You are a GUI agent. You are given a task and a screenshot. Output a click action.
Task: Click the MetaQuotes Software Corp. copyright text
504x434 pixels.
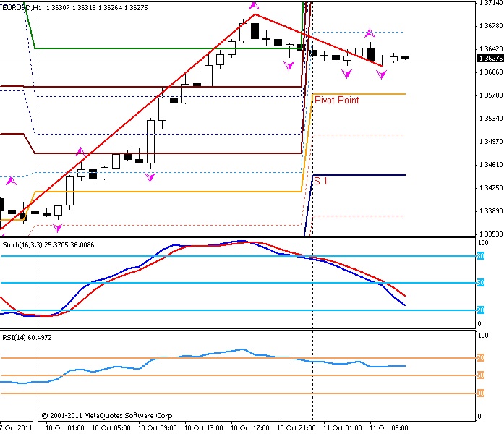[108, 416]
